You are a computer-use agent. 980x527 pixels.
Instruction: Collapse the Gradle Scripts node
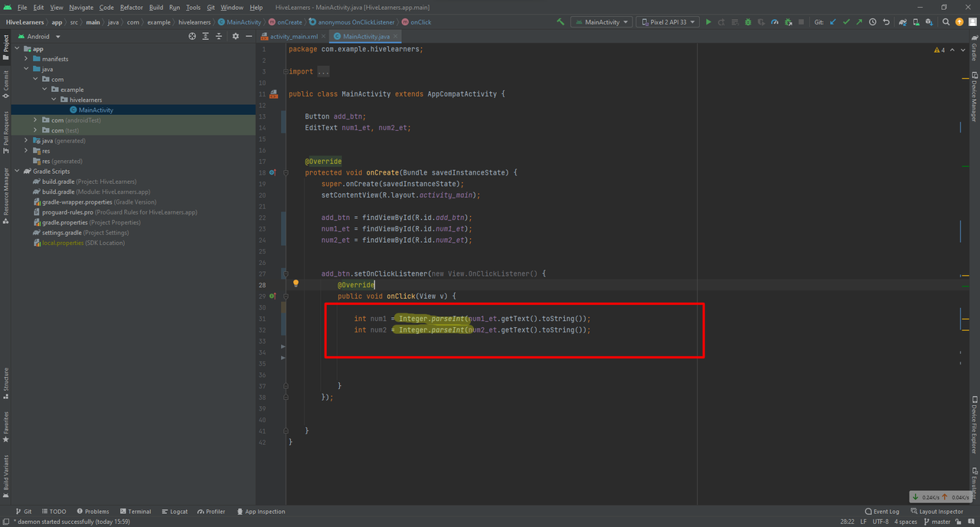pos(17,172)
